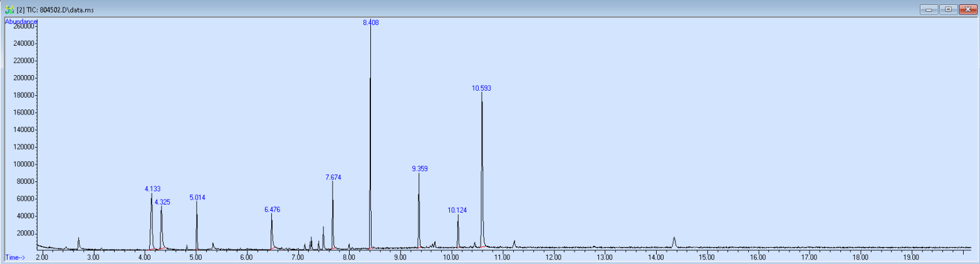Maximize the TIC chromatogram window
Viewport: 980px width, 264px height.
(x=948, y=9)
